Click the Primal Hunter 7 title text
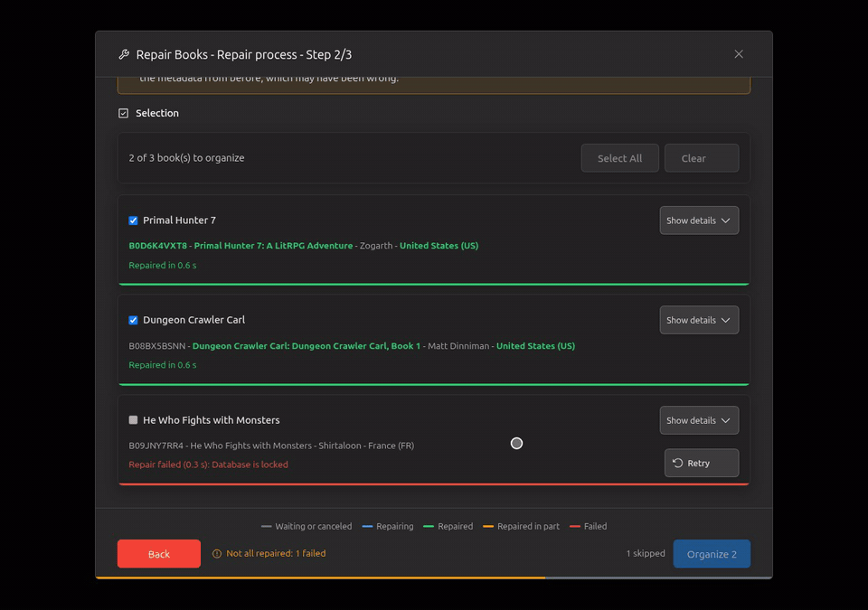 pyautogui.click(x=179, y=221)
